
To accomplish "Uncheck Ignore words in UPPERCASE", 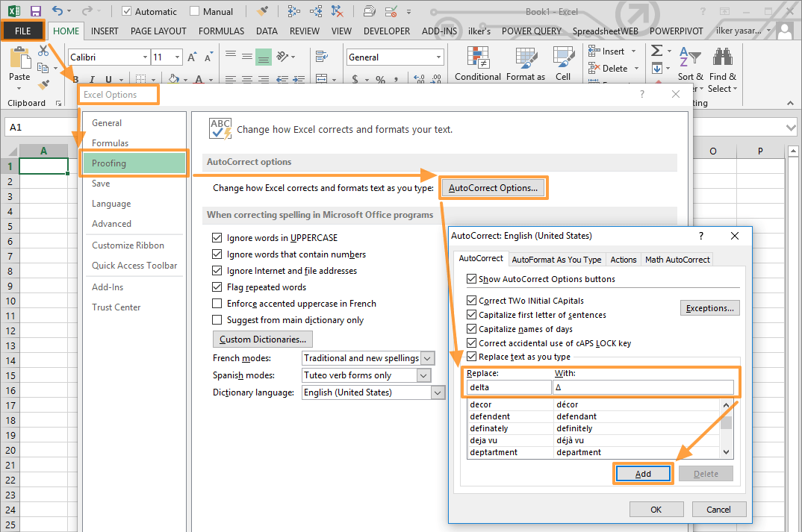I will tap(217, 237).
